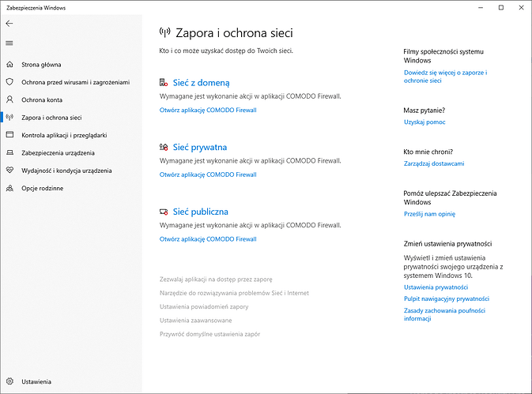Click Uzyskaj pomoc link
Image resolution: width=532 pixels, height=394 pixels.
pyautogui.click(x=424, y=122)
